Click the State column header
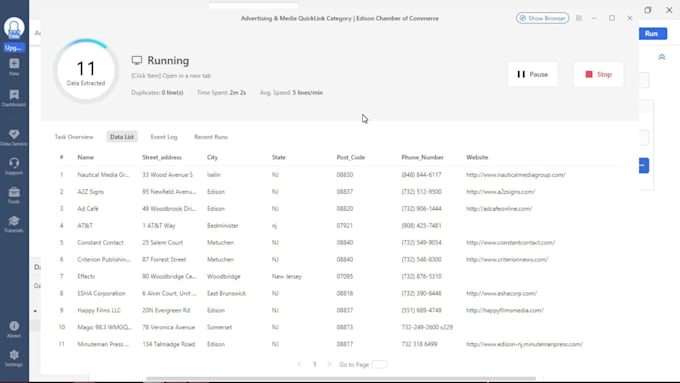This screenshot has height=383, width=680. [x=278, y=157]
